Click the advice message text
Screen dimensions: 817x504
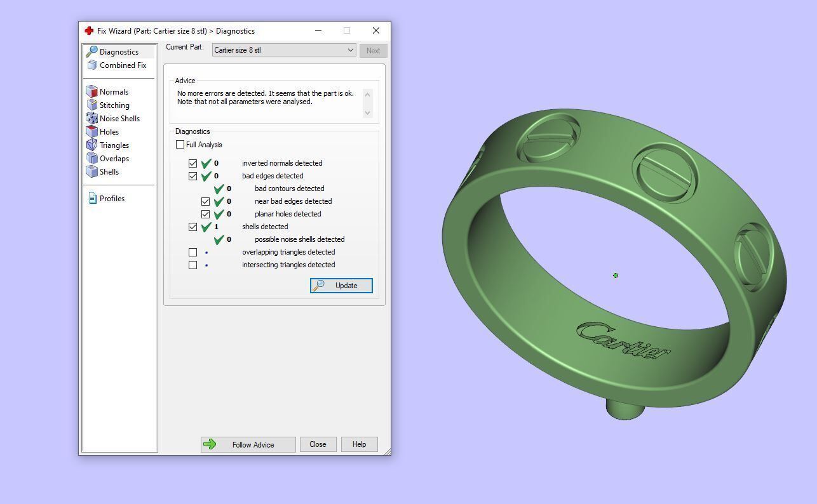pyautogui.click(x=266, y=97)
